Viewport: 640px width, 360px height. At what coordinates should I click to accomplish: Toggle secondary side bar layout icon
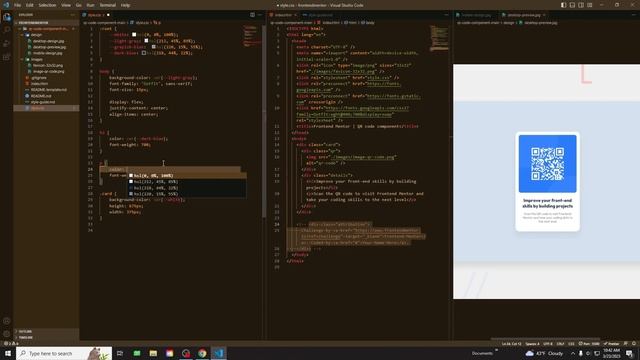click(581, 5)
